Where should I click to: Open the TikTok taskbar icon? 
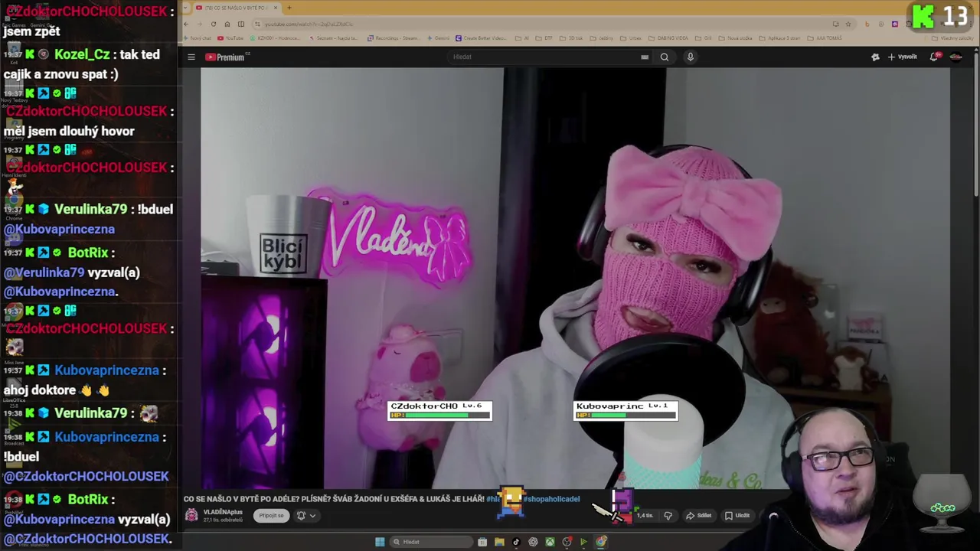click(x=516, y=542)
